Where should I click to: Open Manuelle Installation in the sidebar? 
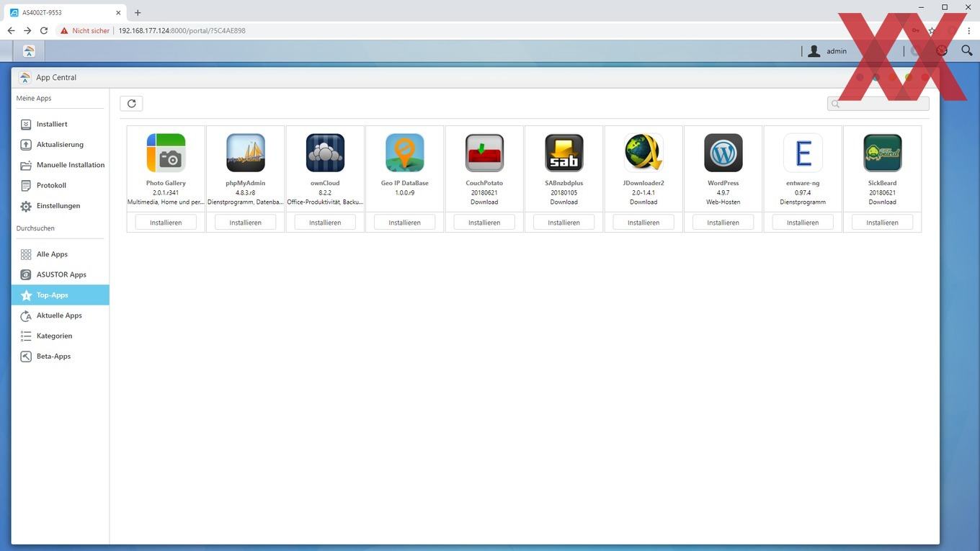60,165
